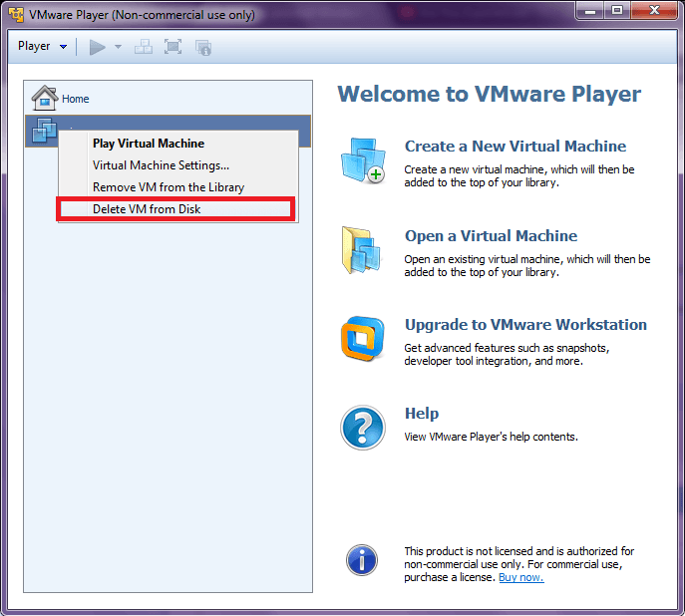The height and width of the screenshot is (616, 685).
Task: Expand the power options arrow beside Play
Action: click(x=118, y=47)
